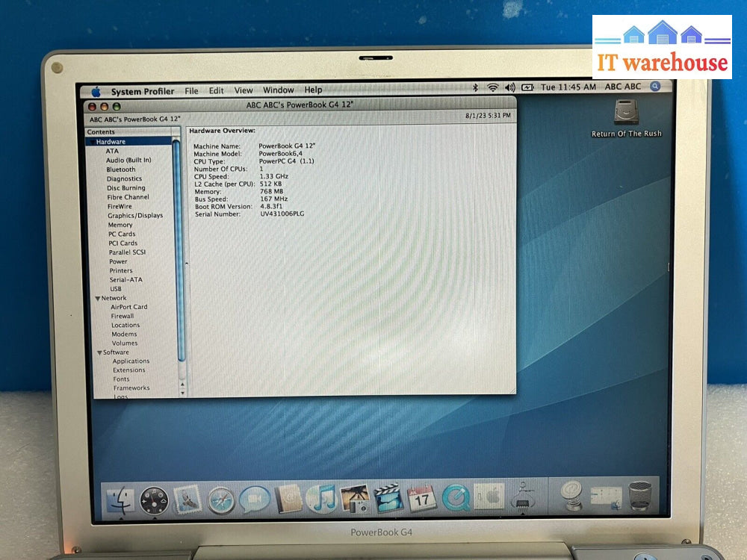Open the View menu
Image resolution: width=747 pixels, height=560 pixels.
point(244,90)
